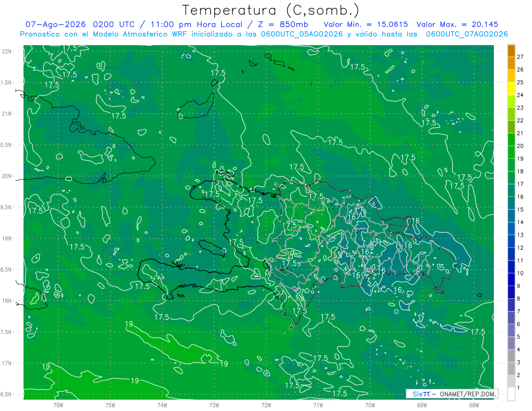The image size is (532, 411).
Task: Click the "Z = 850mb" level text
Action: tap(282, 24)
